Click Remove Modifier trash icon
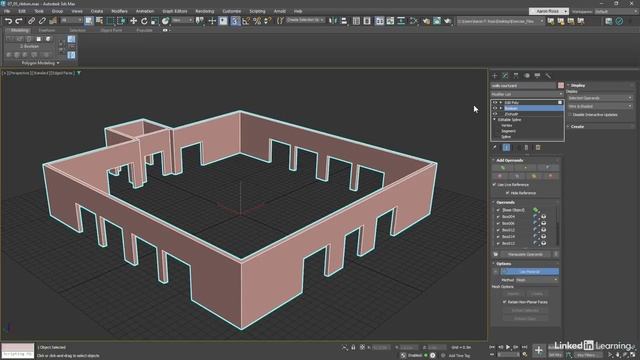Image resolution: width=640 pixels, height=360 pixels. pyautogui.click(x=527, y=147)
